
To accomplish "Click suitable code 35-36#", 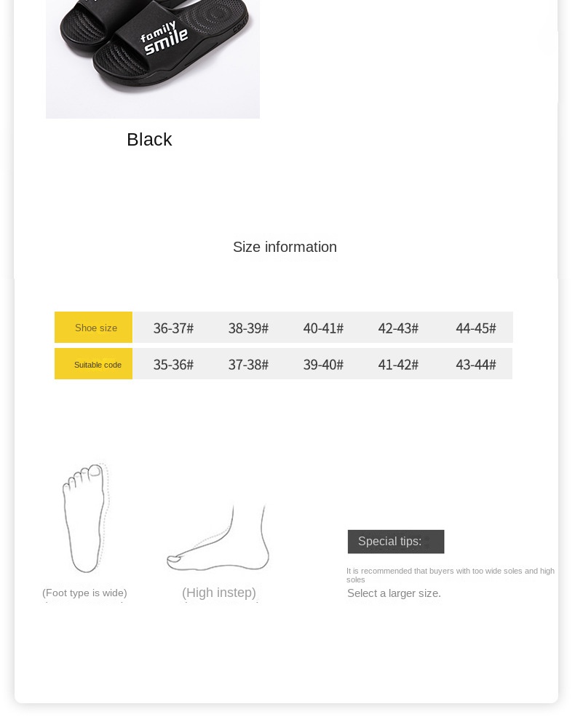I will coord(173,365).
